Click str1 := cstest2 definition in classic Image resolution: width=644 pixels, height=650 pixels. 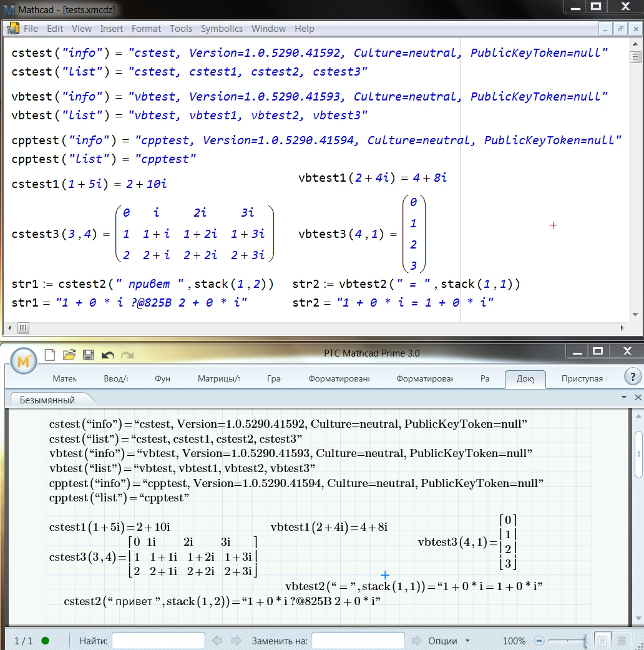coord(142,284)
